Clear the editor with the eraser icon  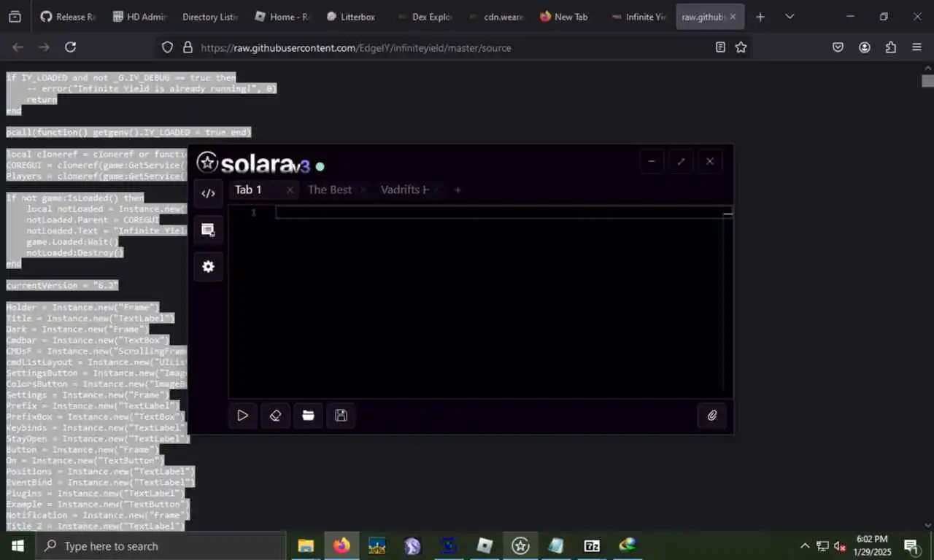(x=275, y=416)
